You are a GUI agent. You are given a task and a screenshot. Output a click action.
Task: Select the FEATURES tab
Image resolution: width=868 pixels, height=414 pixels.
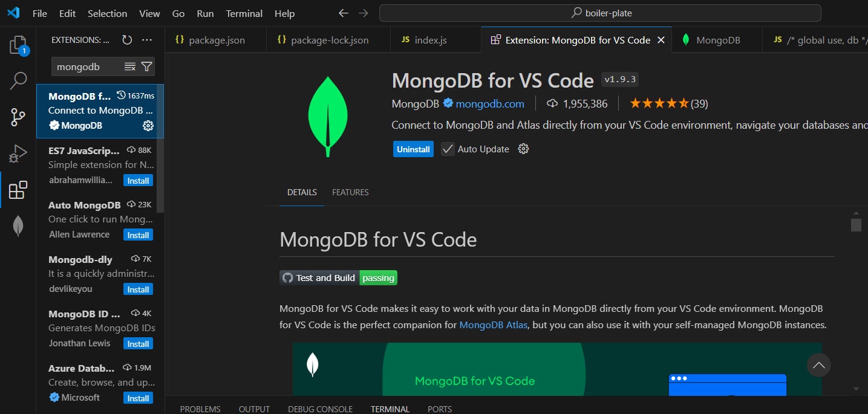350,192
